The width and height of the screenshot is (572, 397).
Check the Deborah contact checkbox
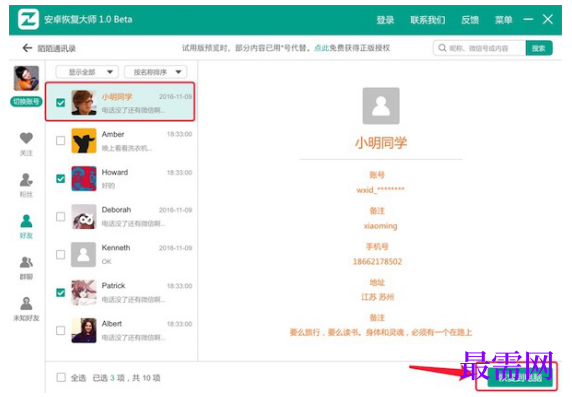61,216
